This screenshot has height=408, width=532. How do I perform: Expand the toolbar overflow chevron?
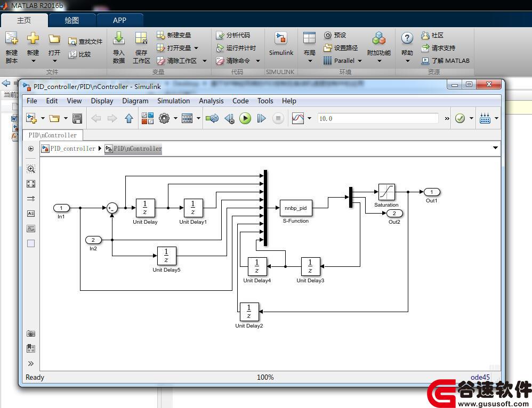[x=447, y=118]
